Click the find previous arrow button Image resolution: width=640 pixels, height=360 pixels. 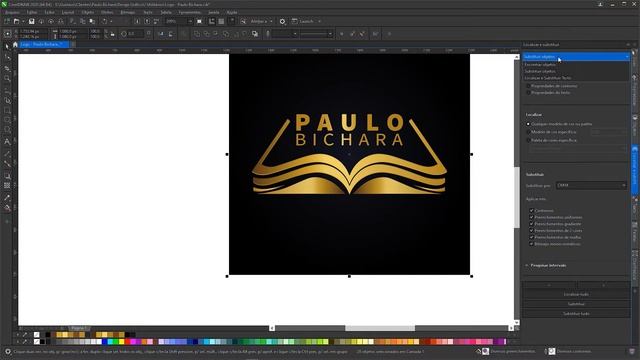549,285
